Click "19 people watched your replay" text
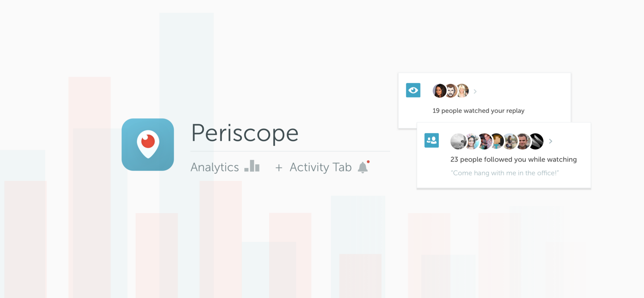Screen dimensions: 644x298 (478, 111)
